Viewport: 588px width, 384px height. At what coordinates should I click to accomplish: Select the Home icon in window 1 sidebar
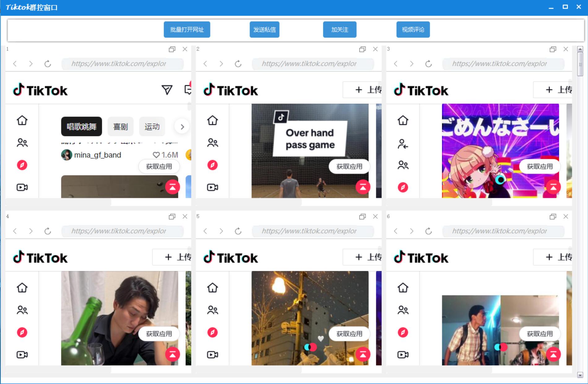point(22,121)
